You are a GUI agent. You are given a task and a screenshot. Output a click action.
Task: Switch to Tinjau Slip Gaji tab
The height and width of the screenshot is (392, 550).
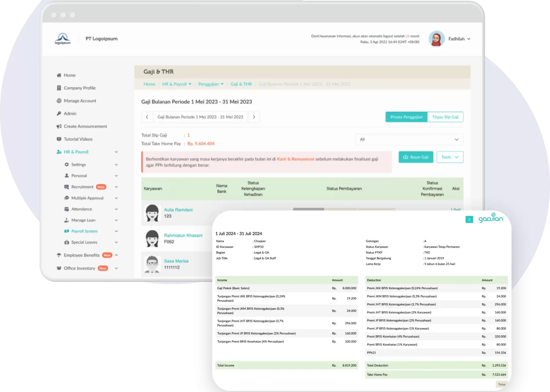[445, 117]
